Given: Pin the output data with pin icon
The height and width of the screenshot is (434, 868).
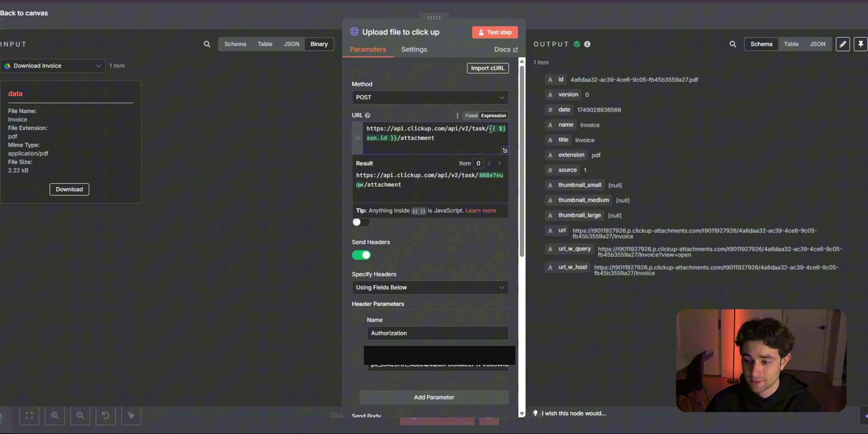Looking at the screenshot, I should coord(860,44).
